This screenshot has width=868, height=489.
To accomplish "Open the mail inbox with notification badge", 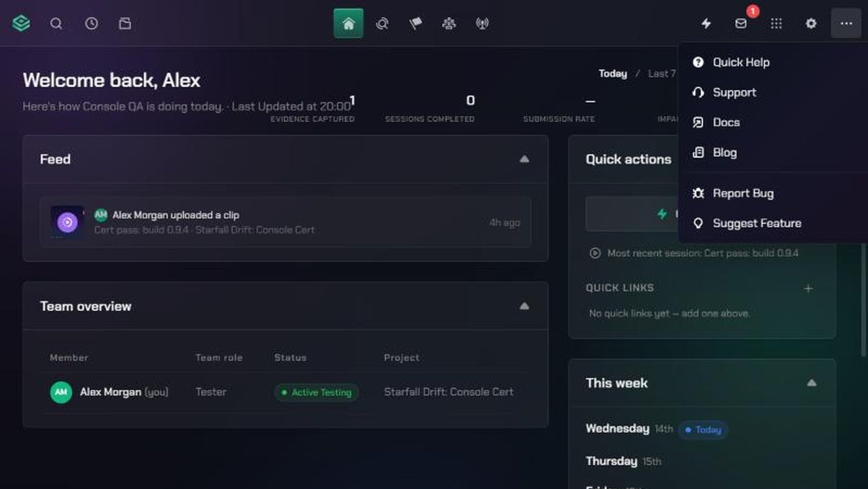I will 741,24.
